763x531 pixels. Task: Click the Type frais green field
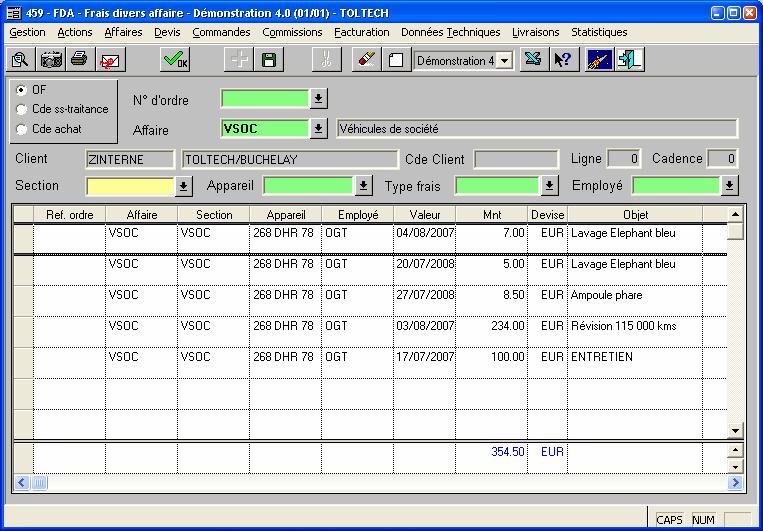(497, 186)
